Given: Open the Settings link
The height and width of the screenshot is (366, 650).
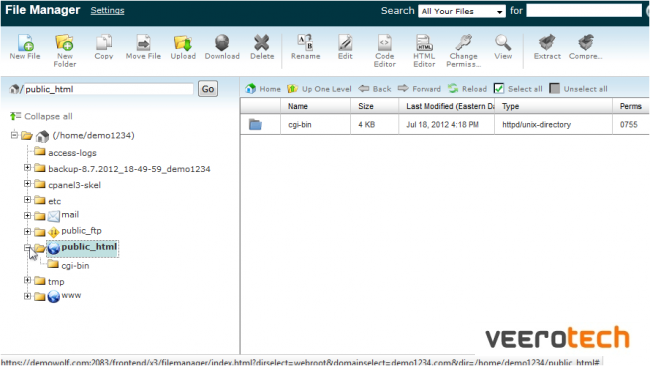Looking at the screenshot, I should pos(107,10).
